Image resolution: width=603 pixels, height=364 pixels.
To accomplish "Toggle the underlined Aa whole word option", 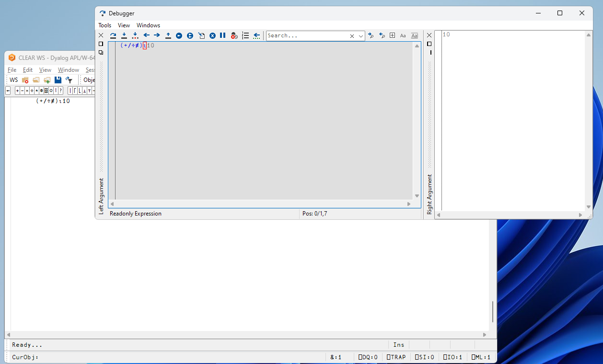I will (x=415, y=35).
